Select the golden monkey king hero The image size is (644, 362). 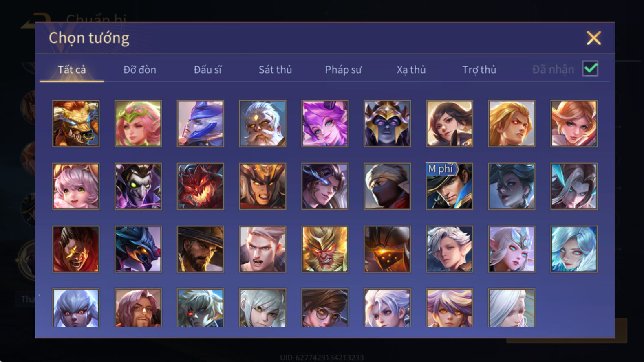(325, 249)
